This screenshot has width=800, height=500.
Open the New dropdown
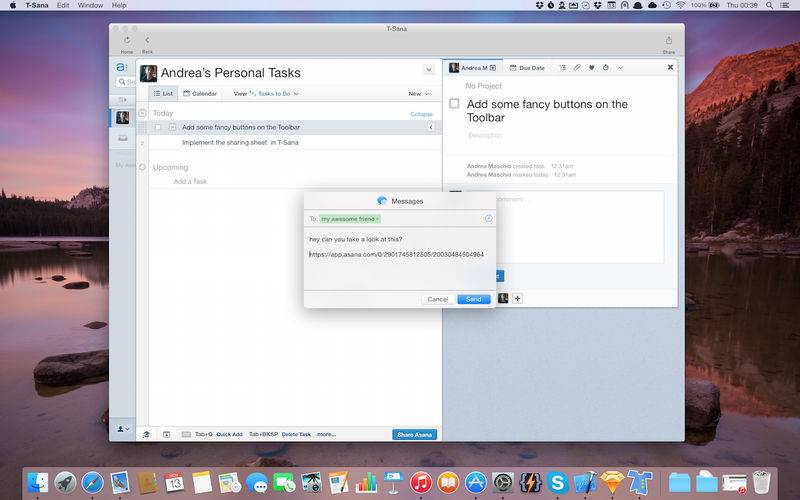[x=418, y=93]
